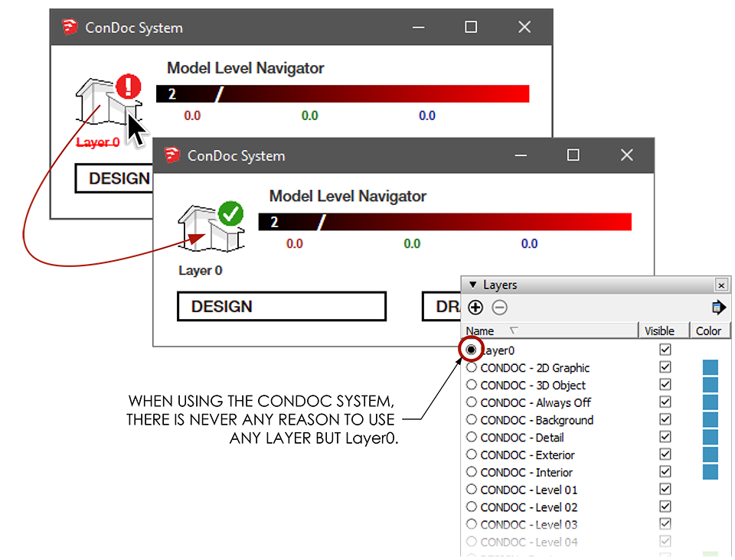Click level number 2 in front navigator
The image size is (735, 560).
(274, 222)
